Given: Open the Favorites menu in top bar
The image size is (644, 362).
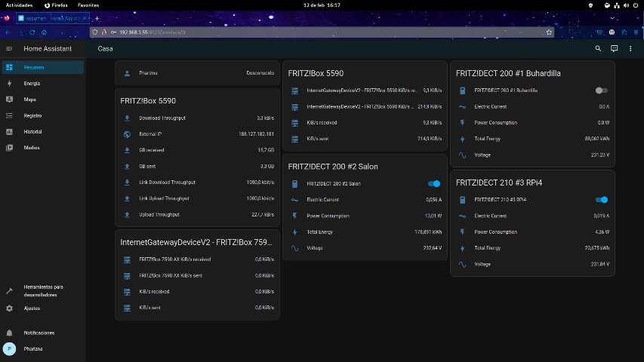Looking at the screenshot, I should point(88,5).
